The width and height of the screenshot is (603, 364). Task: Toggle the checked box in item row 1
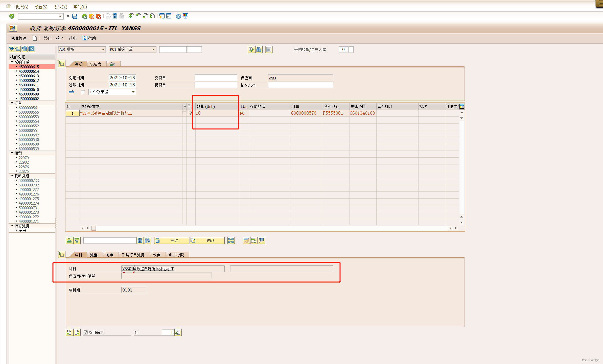click(191, 113)
